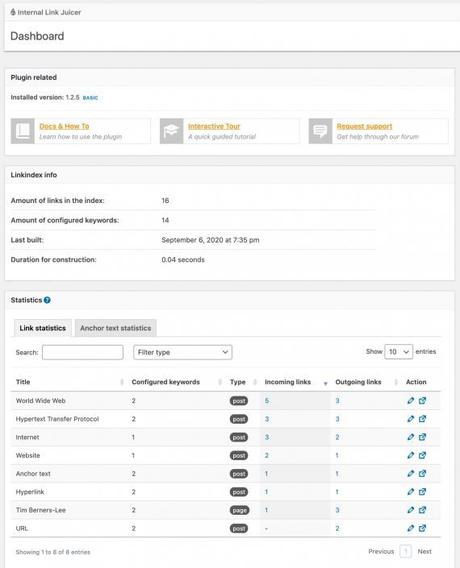The width and height of the screenshot is (460, 568).
Task: Open Internet row outgoing links count
Action: [337, 437]
